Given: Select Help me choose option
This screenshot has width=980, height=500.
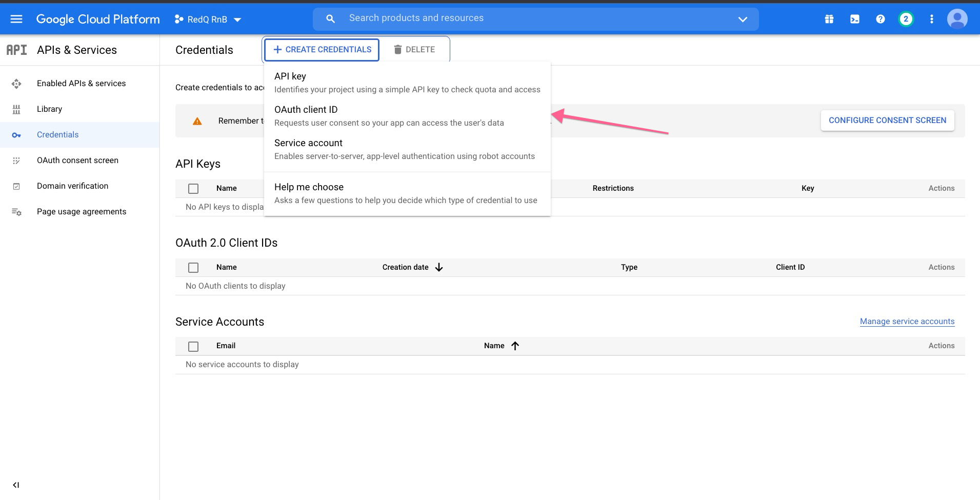Looking at the screenshot, I should 407,193.
